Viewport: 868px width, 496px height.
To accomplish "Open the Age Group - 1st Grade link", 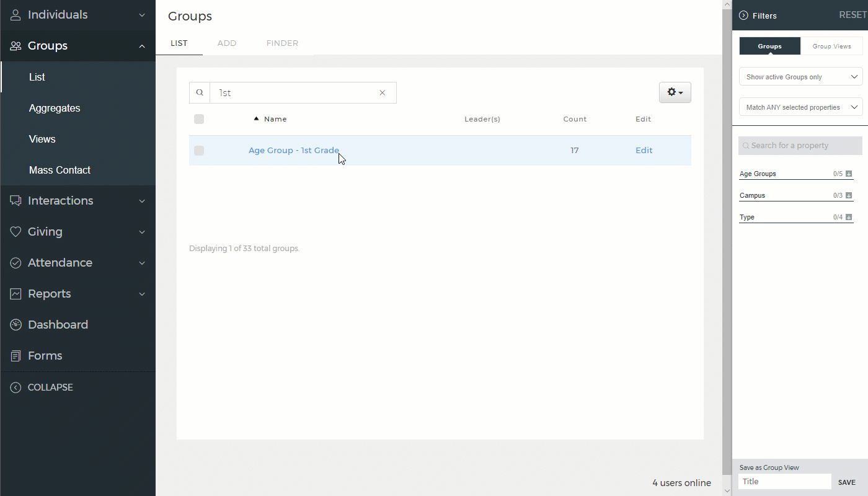I will 293,151.
